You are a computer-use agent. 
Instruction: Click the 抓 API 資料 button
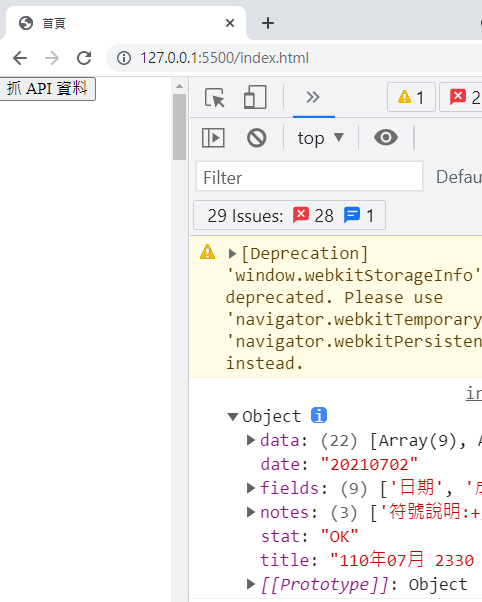(x=48, y=89)
